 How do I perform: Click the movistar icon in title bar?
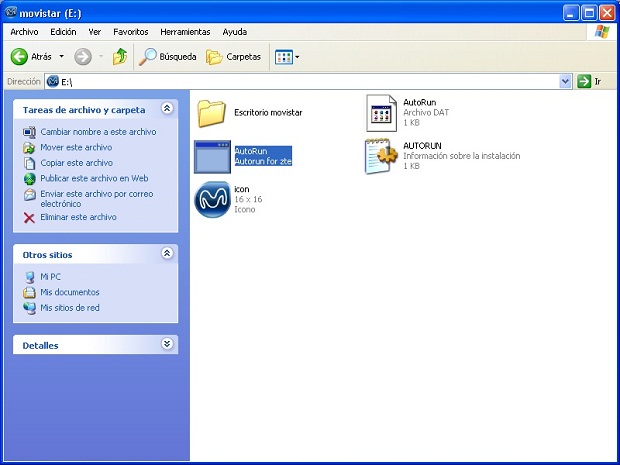click(11, 13)
